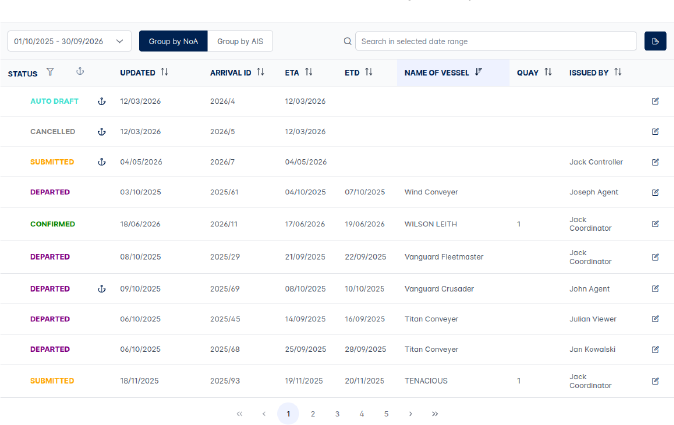
Task: Click issuer John Agent
Action: 589,289
